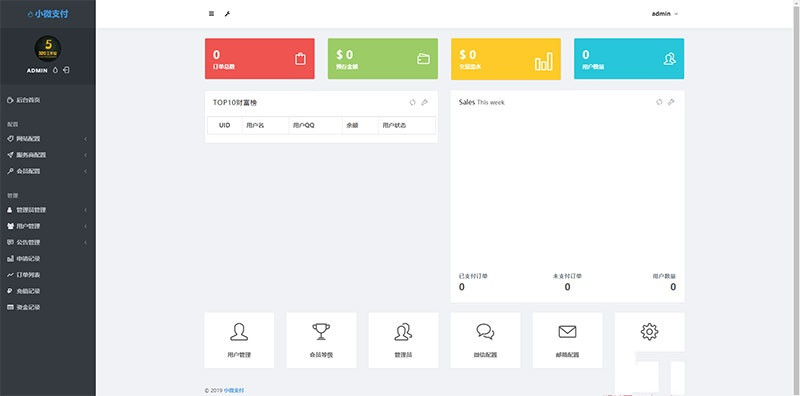Open the 会员等级 trophy tile
The height and width of the screenshot is (396, 800).
click(321, 340)
